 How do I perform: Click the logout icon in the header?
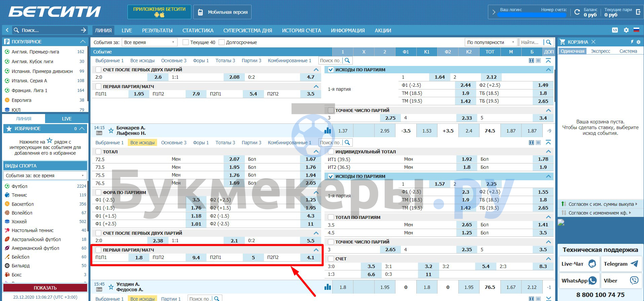click(x=638, y=12)
